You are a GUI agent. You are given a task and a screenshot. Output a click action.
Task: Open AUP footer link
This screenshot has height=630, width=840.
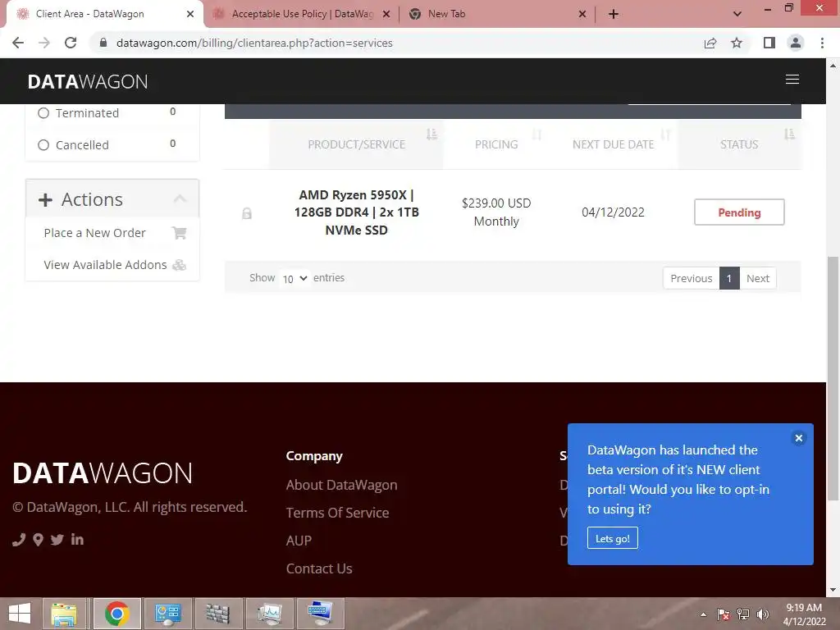[x=299, y=541]
